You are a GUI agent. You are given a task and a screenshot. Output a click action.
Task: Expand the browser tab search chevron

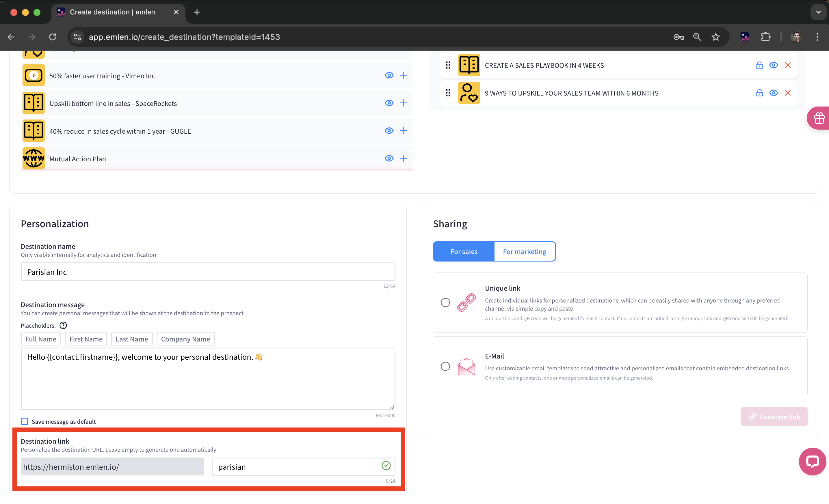click(818, 12)
